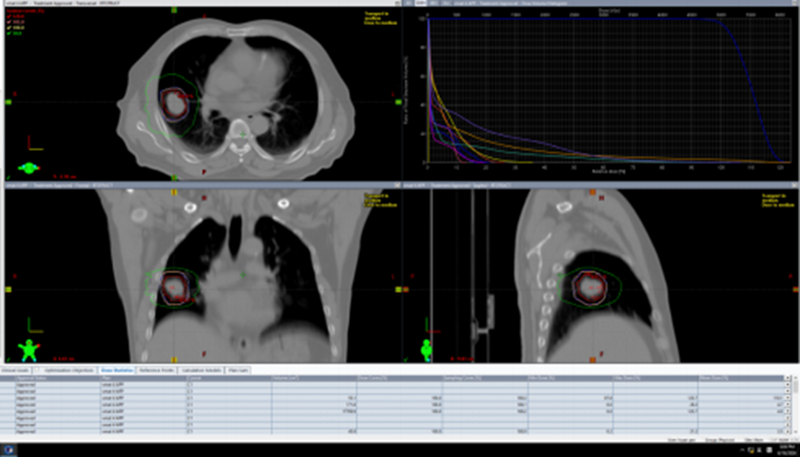Select the top yellow plane handle in frontal view
The image size is (800, 457).
pos(174,192)
